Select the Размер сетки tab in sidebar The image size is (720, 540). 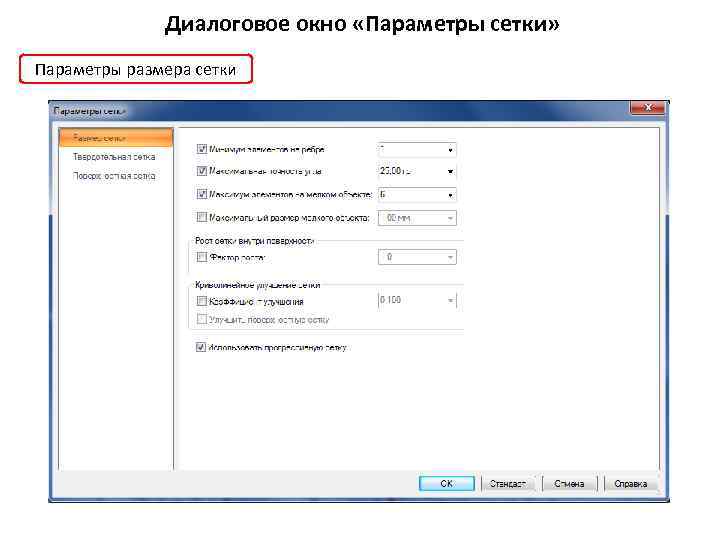(116, 138)
